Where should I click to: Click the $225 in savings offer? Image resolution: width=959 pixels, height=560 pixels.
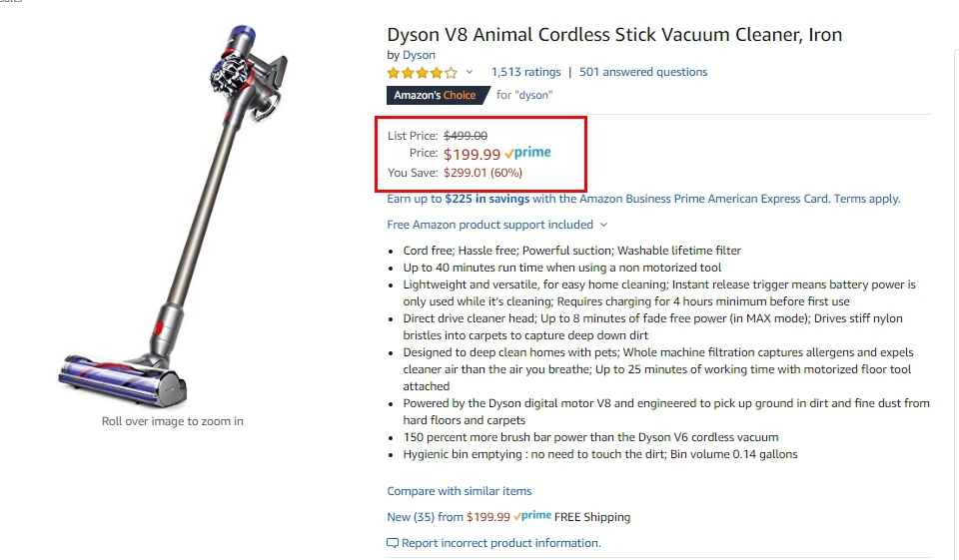486,199
